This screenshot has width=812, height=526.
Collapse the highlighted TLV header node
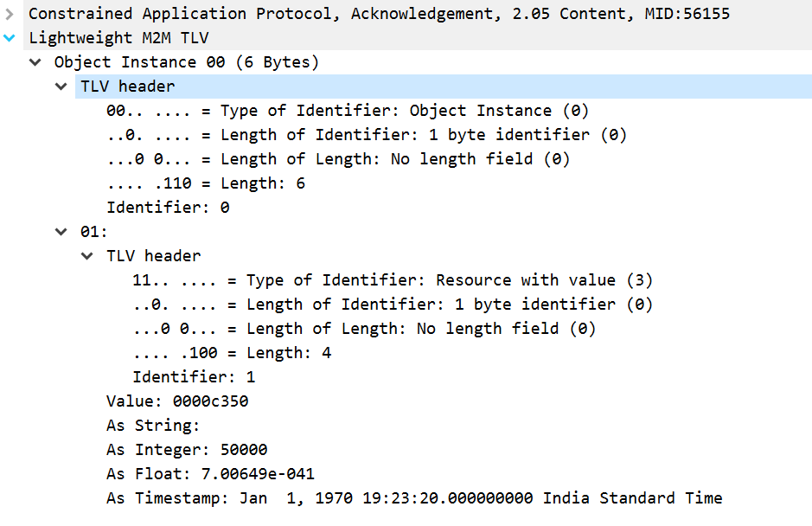[x=61, y=86]
